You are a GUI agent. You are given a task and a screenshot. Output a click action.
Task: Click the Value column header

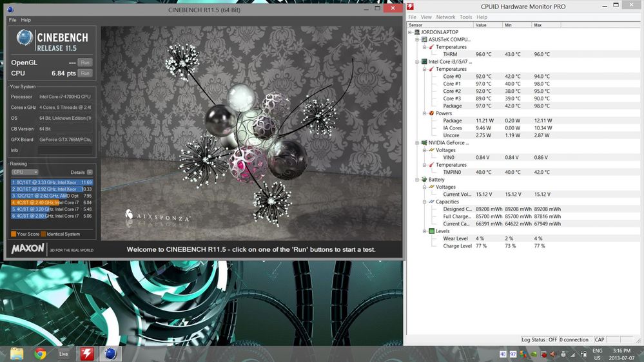487,25
